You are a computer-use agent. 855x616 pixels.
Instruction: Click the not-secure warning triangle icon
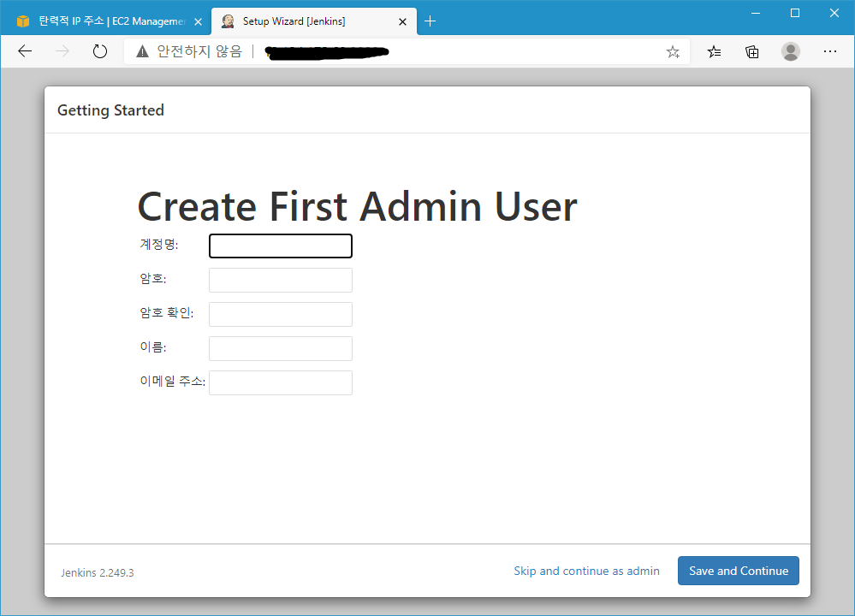pyautogui.click(x=142, y=51)
